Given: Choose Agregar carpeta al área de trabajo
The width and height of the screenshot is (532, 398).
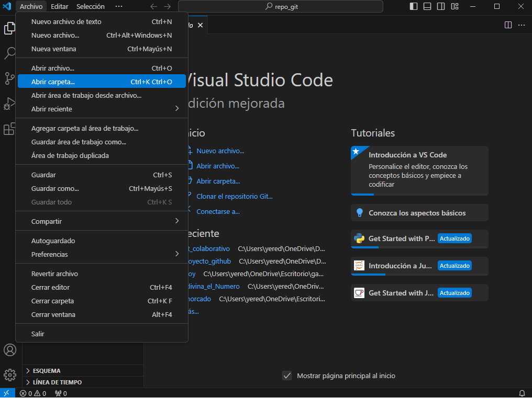Looking at the screenshot, I should coord(102,129).
